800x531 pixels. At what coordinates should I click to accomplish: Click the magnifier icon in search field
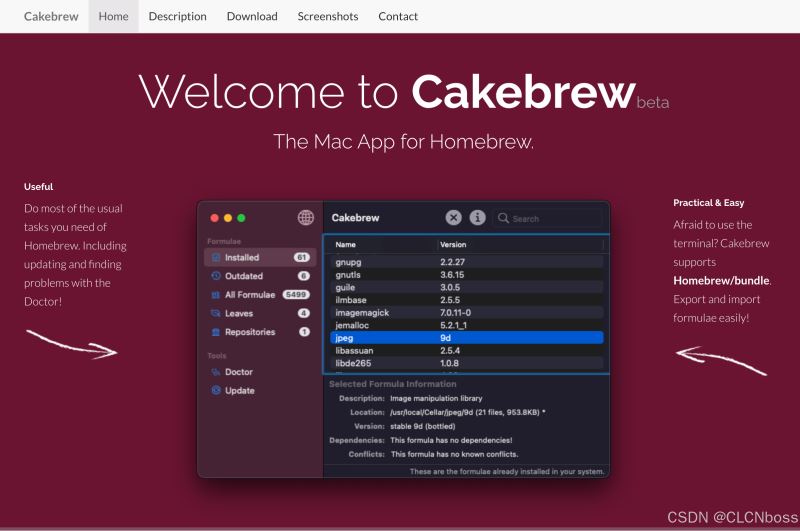tap(503, 218)
